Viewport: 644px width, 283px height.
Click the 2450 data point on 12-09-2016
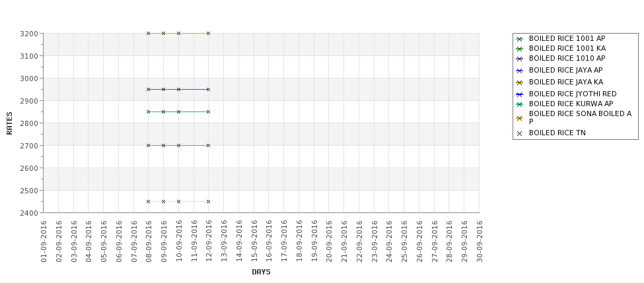click(x=208, y=201)
